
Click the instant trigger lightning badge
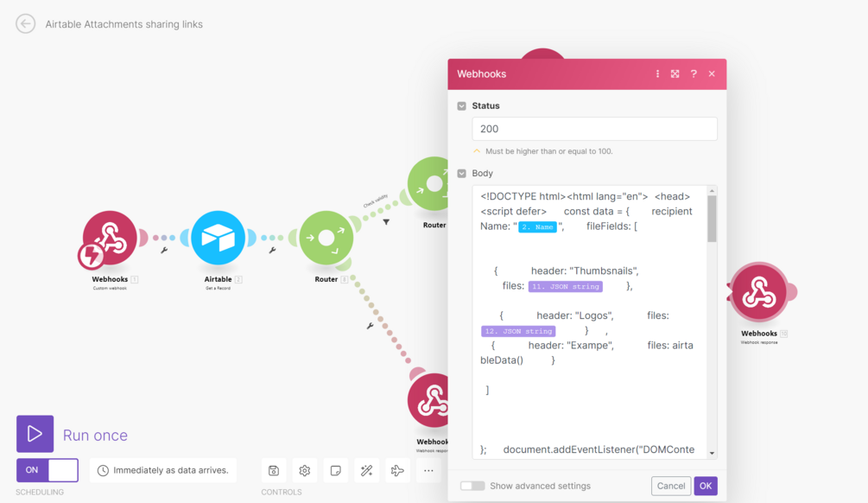tap(90, 255)
